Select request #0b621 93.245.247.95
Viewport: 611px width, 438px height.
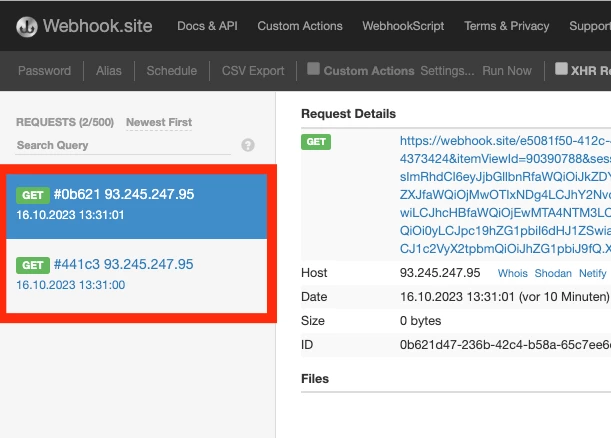[136, 206]
